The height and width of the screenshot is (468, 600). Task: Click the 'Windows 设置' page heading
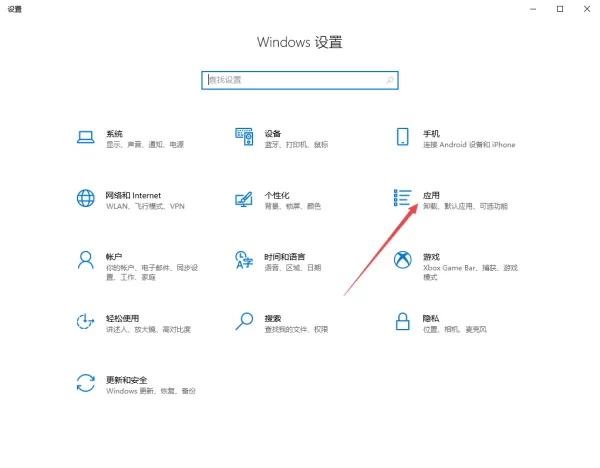click(x=300, y=42)
